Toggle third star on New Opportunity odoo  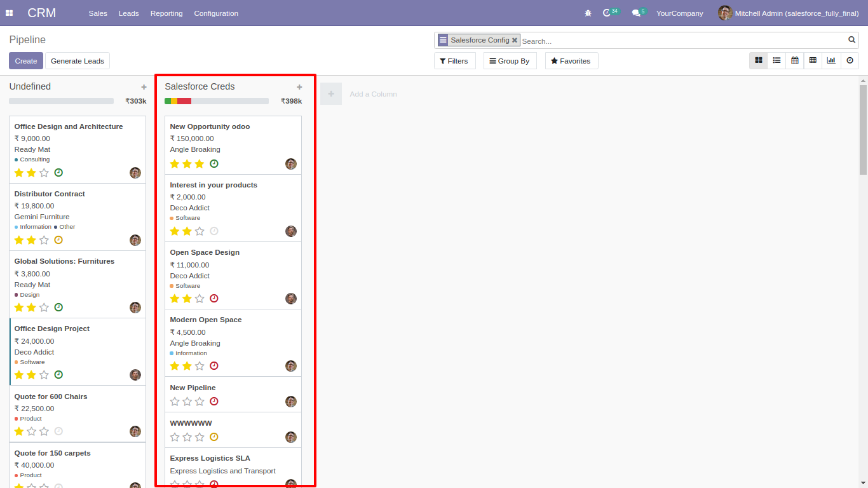pos(200,164)
